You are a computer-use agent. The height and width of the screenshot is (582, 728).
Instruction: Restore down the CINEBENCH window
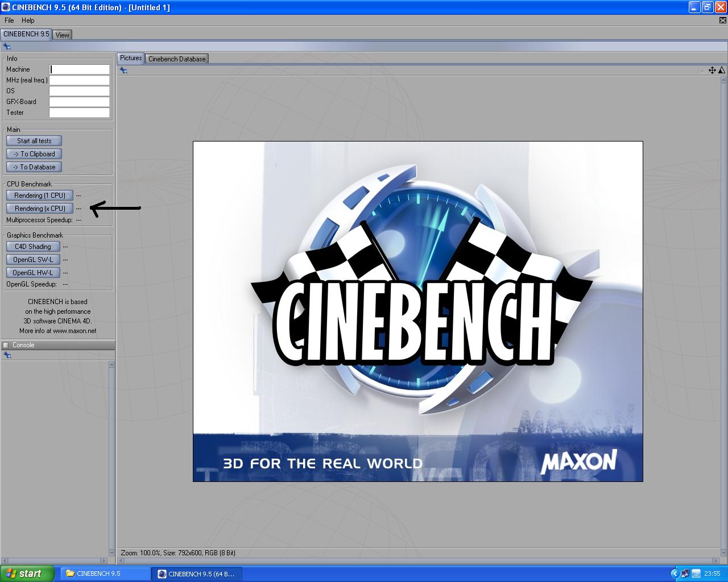click(x=707, y=7)
